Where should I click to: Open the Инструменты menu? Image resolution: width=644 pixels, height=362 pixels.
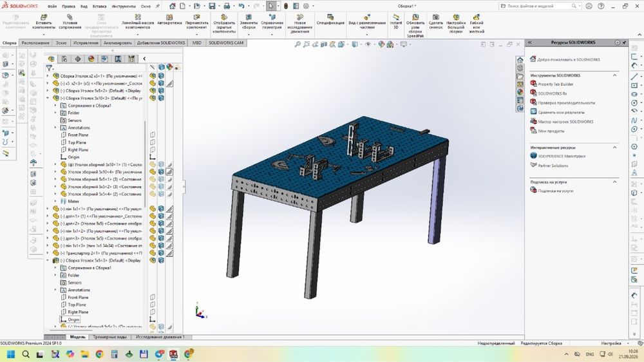tap(123, 6)
